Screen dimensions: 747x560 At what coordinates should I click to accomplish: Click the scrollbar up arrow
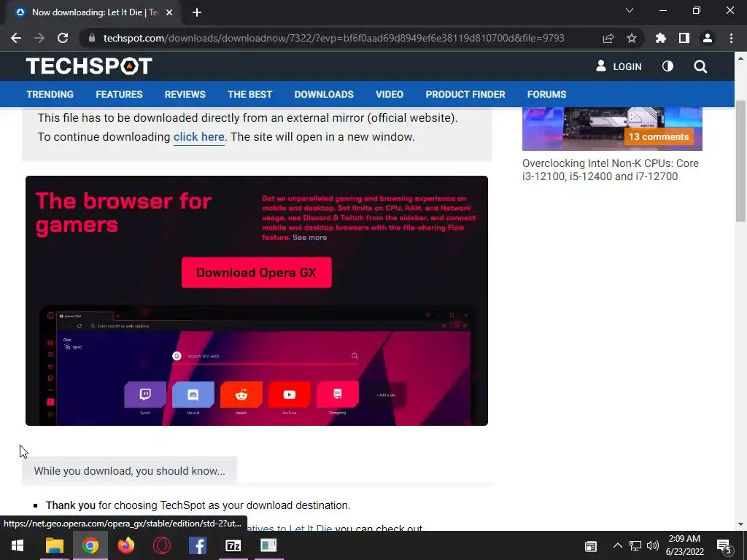tap(740, 58)
